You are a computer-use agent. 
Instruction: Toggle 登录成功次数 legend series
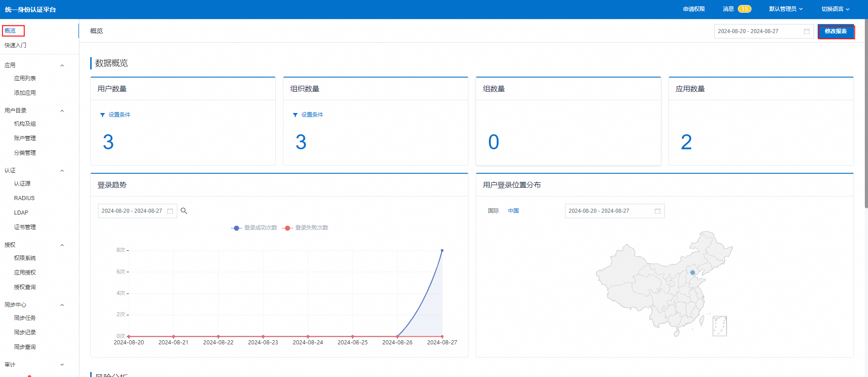[254, 228]
